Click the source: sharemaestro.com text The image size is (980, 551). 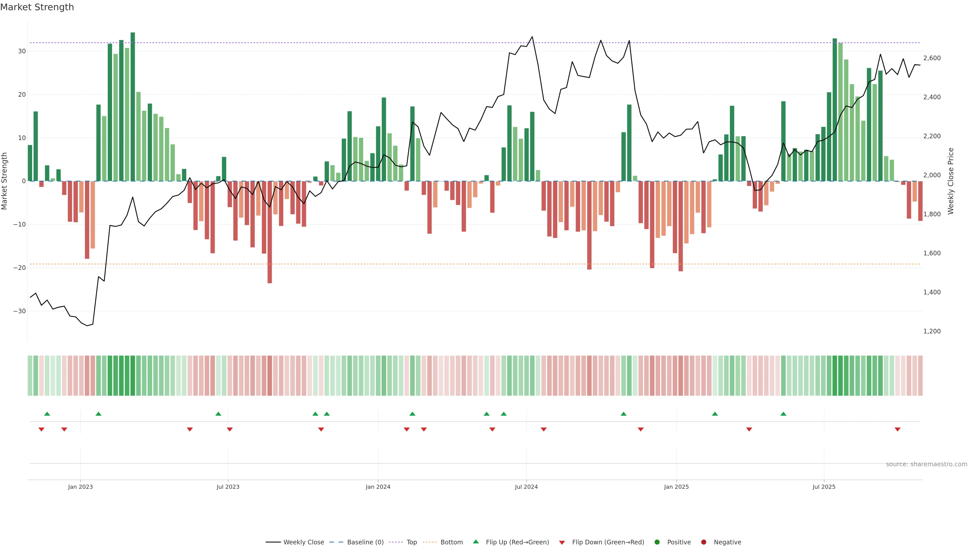coord(926,464)
